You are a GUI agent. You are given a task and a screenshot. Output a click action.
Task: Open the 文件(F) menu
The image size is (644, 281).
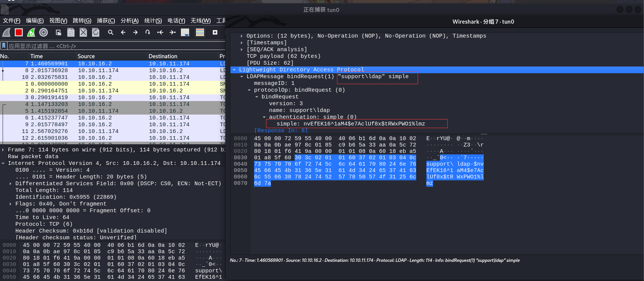12,21
